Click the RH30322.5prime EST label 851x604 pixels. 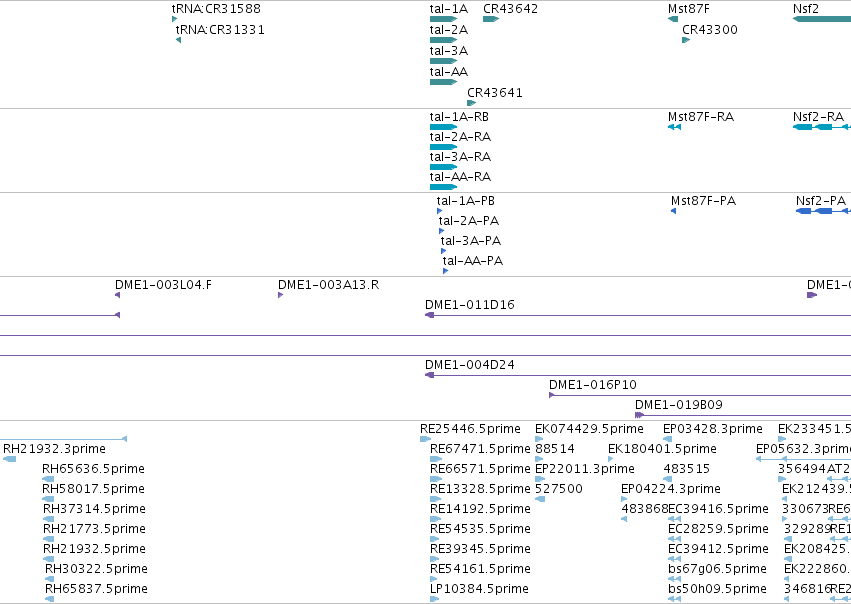96,570
